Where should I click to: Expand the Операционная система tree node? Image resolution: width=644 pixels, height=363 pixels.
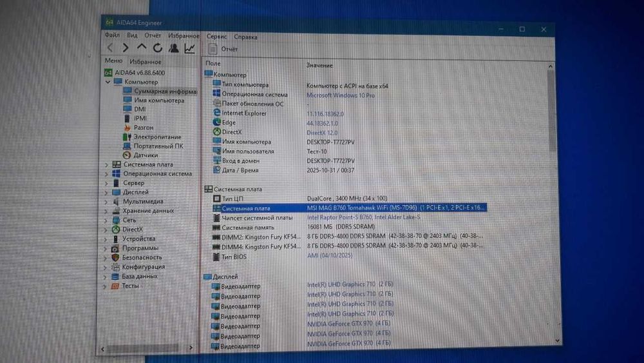click(106, 174)
